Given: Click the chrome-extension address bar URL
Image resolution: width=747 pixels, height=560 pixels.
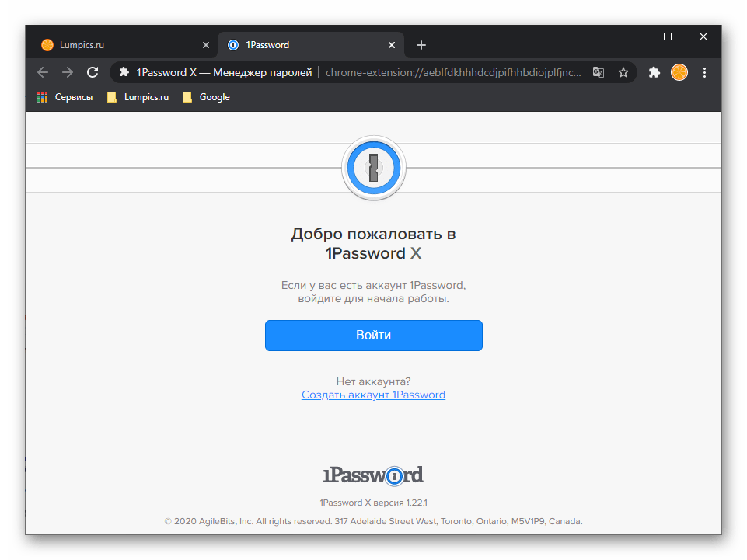Looking at the screenshot, I should click(x=452, y=72).
